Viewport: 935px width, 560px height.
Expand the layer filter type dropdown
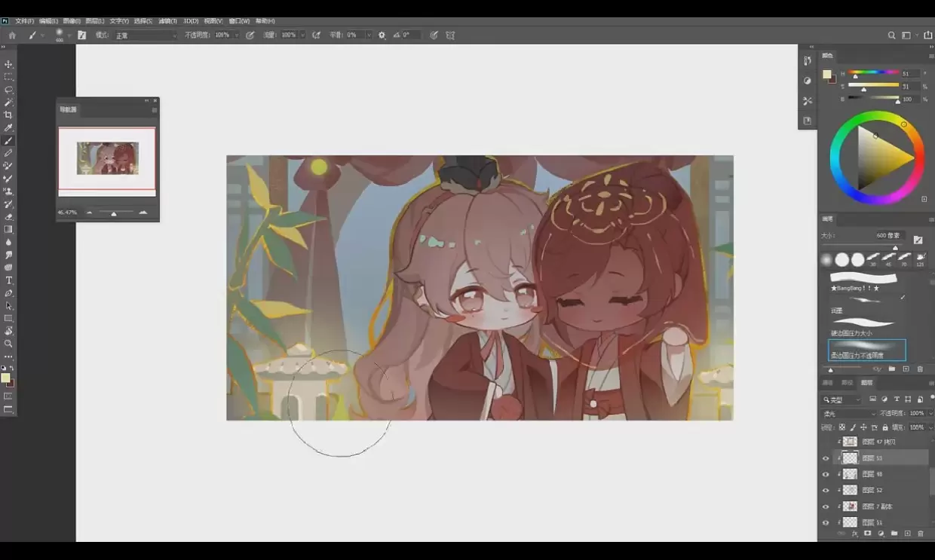[841, 399]
